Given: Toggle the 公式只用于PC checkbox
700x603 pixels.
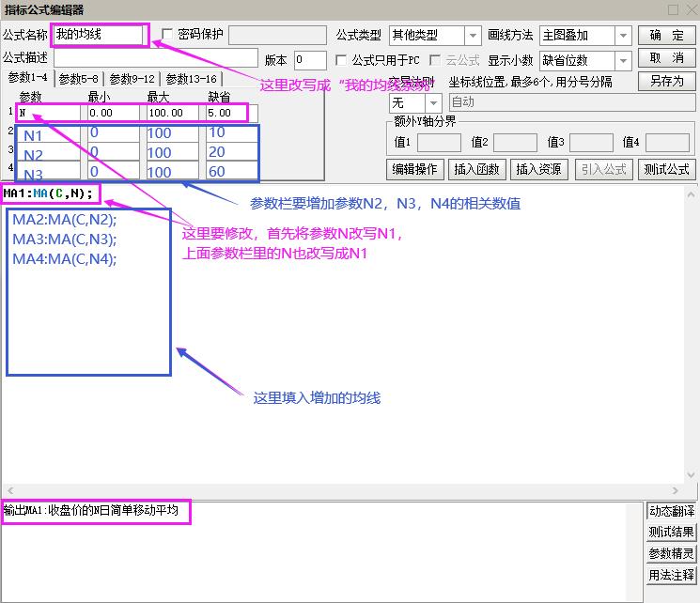Looking at the screenshot, I should tap(341, 60).
